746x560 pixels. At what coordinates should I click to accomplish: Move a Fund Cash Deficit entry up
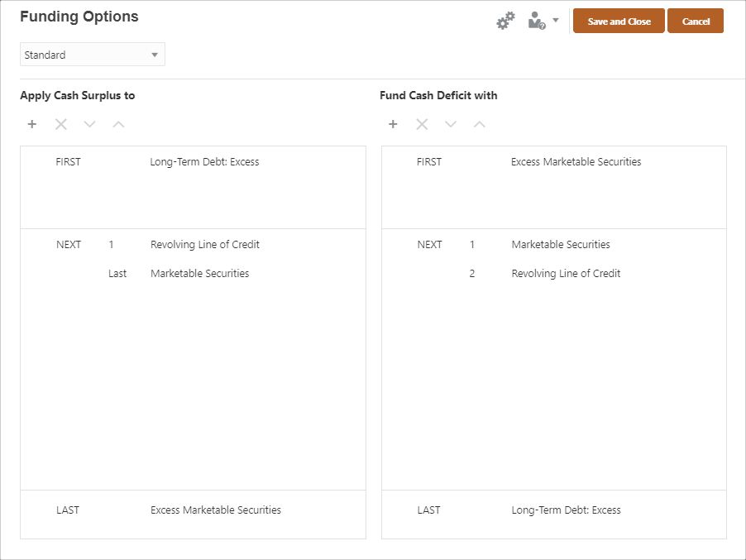pos(480,123)
